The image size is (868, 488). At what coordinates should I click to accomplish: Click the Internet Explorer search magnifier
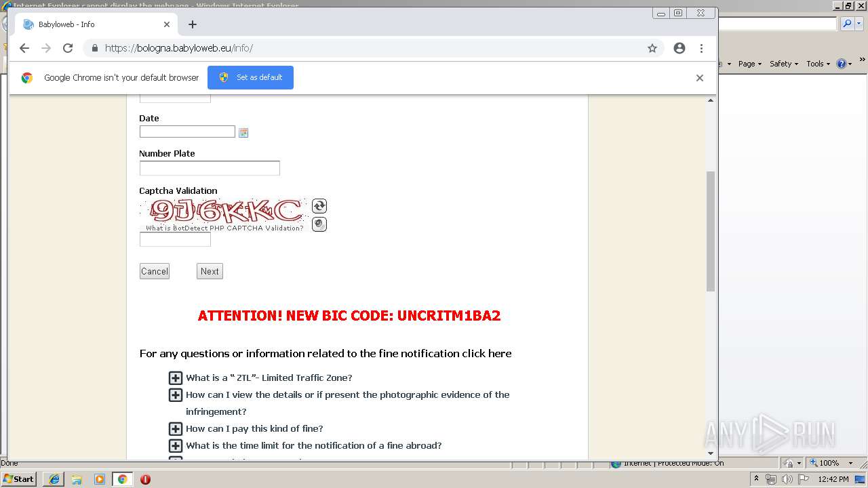click(847, 24)
